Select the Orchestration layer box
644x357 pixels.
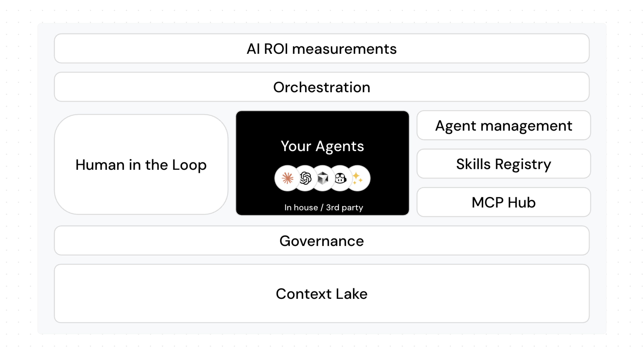coord(322,87)
